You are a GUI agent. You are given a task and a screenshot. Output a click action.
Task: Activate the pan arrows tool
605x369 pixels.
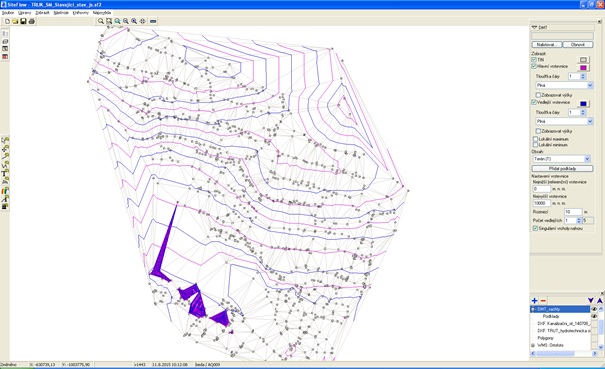click(x=143, y=21)
